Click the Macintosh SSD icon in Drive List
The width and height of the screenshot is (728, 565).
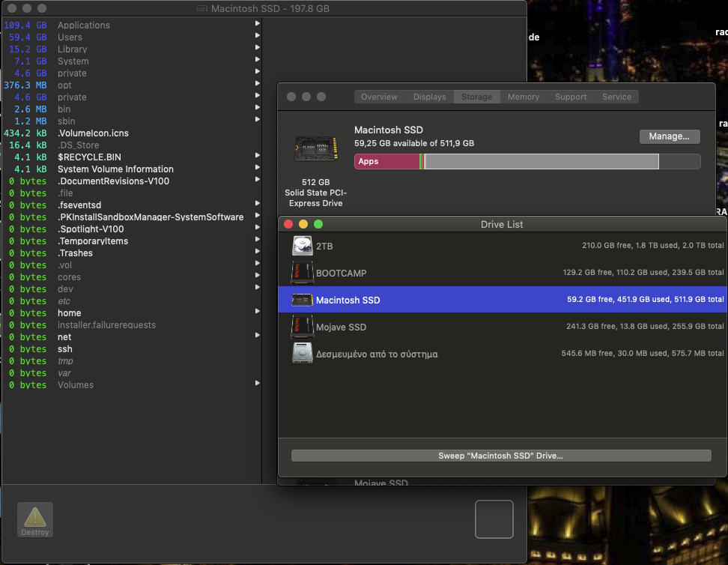[x=303, y=300]
